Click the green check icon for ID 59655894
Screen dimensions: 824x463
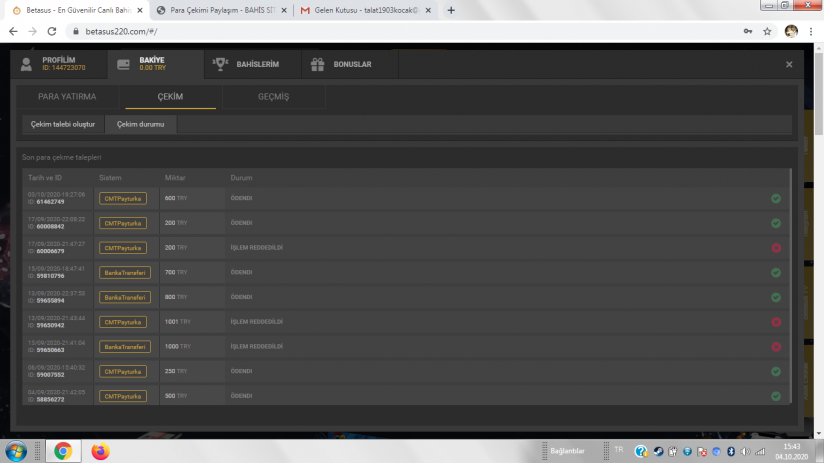[x=776, y=297]
